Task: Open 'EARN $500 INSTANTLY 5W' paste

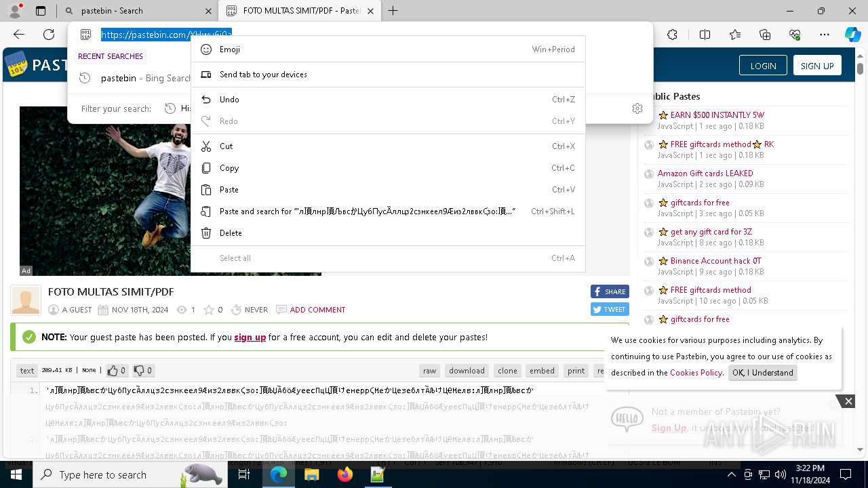Action: tap(717, 115)
